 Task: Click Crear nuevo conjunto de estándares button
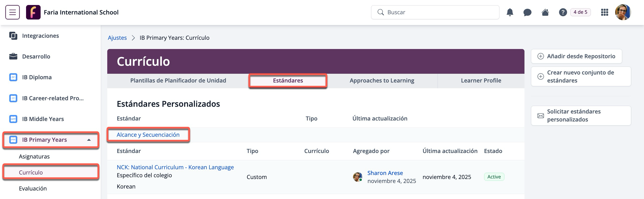tap(581, 76)
